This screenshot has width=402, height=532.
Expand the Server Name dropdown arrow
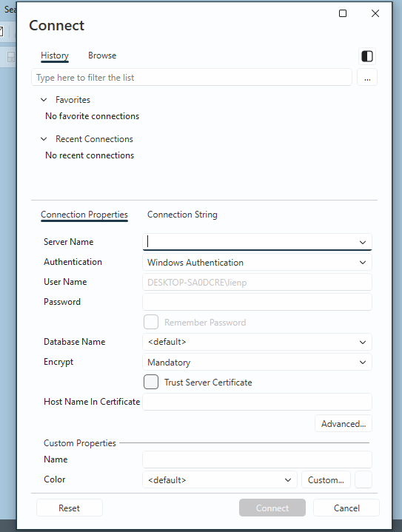point(363,242)
